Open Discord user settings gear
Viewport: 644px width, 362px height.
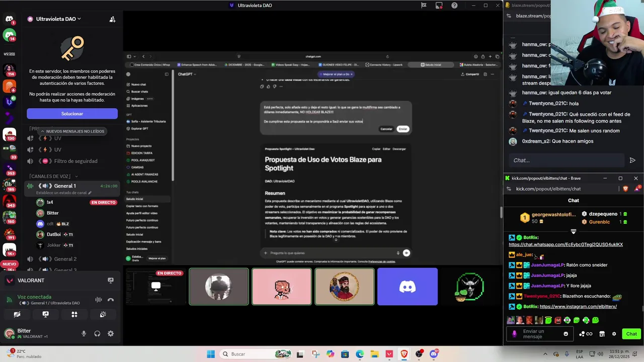click(x=111, y=333)
